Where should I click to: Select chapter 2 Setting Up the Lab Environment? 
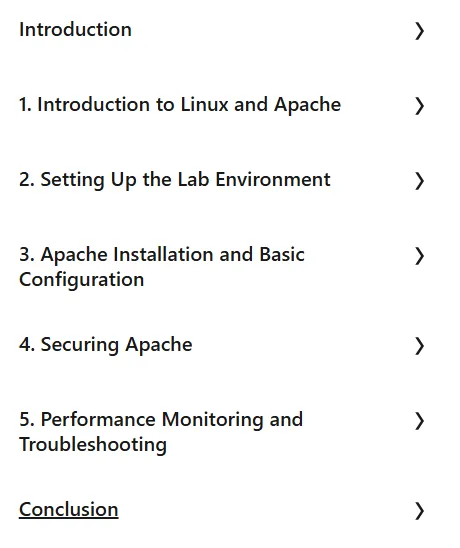pos(174,180)
